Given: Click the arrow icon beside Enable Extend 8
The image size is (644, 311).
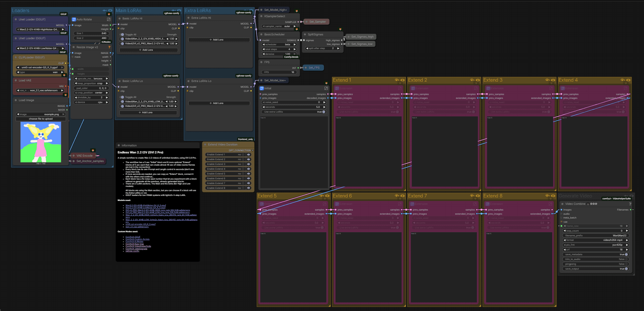Looking at the screenshot, I should click(x=249, y=188).
